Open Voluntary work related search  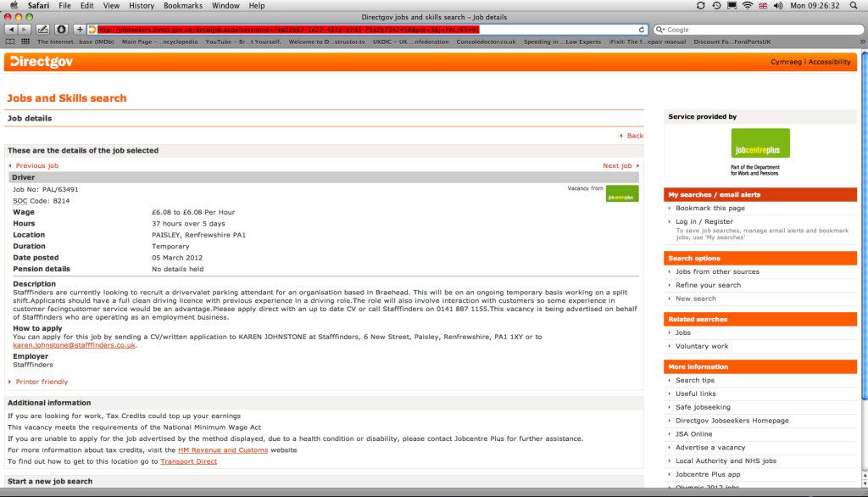(702, 346)
